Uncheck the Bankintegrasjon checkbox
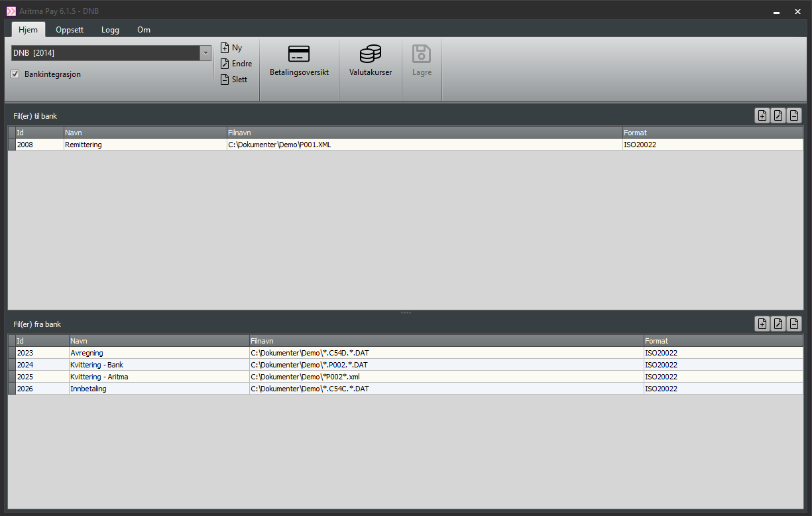 point(15,74)
